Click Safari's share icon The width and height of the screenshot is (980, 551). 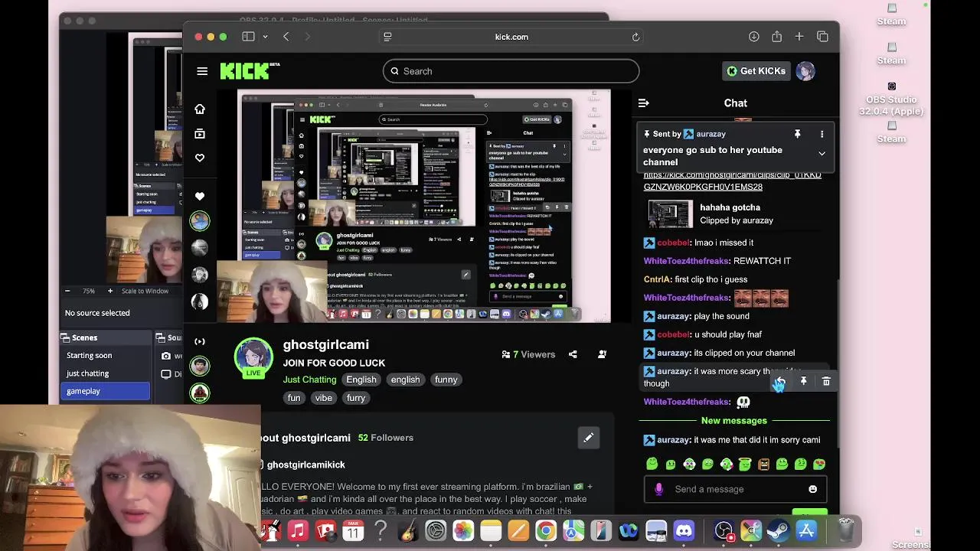776,37
